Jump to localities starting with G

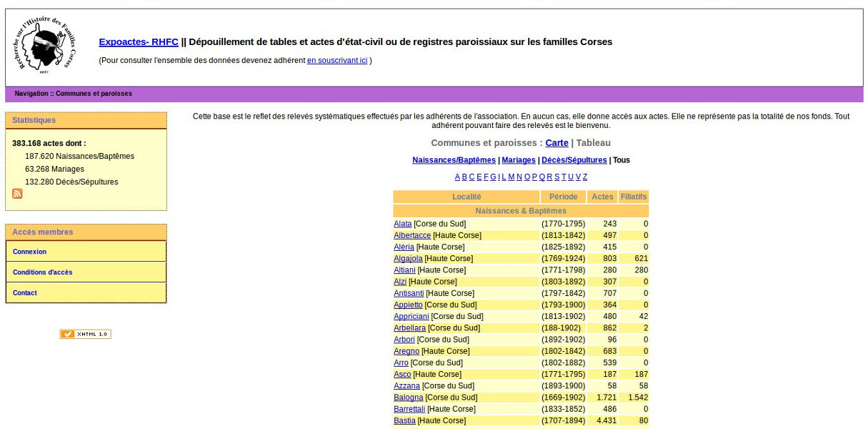pos(493,177)
